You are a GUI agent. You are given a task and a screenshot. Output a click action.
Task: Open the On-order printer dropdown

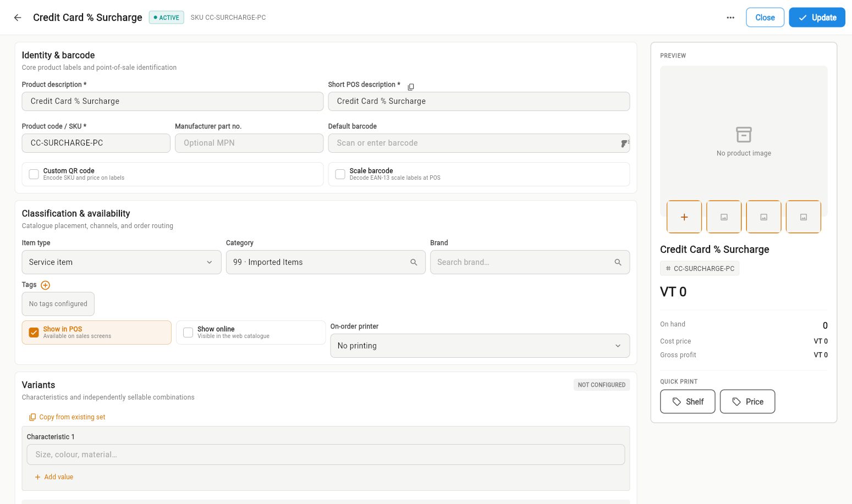pyautogui.click(x=480, y=346)
